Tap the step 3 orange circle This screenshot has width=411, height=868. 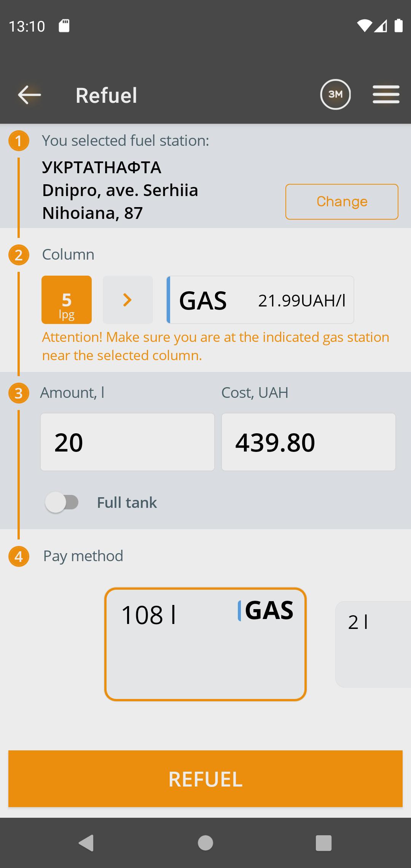(x=19, y=393)
